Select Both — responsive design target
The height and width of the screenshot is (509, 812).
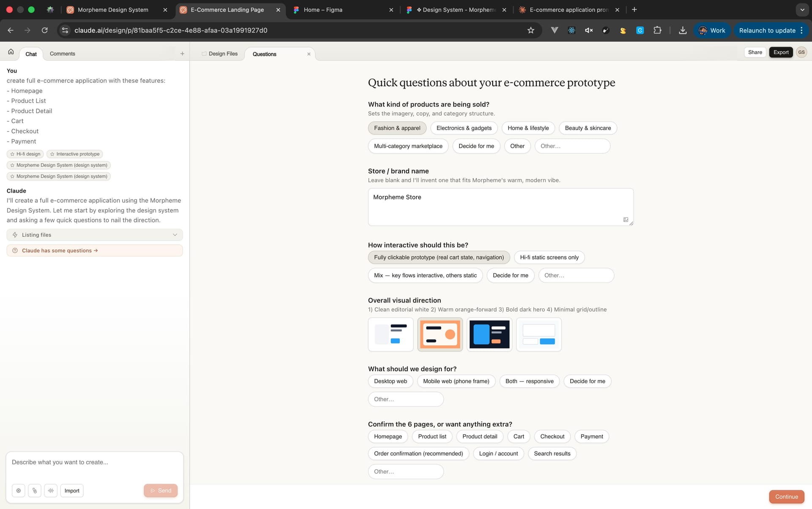529,381
